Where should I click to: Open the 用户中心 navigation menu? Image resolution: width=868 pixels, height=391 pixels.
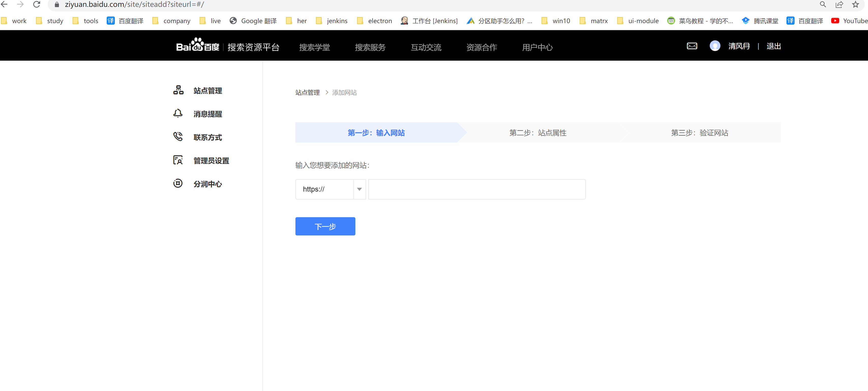coord(537,47)
